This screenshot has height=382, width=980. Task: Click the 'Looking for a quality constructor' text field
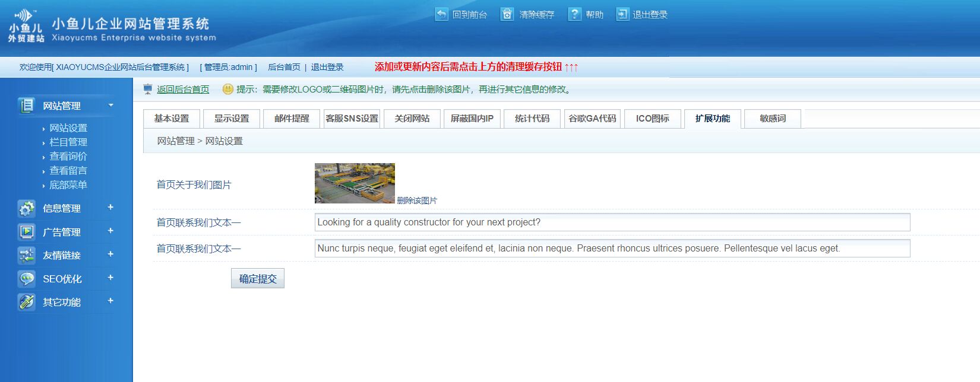tap(612, 222)
